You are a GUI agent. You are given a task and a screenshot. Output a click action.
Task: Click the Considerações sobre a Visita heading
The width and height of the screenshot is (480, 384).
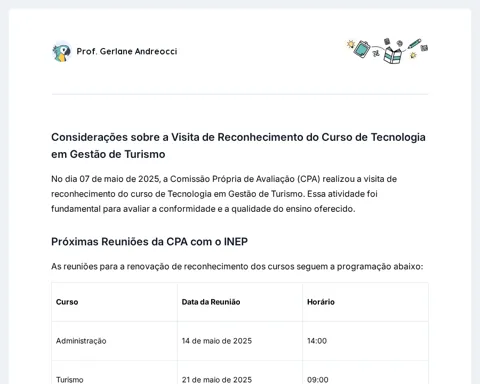[238, 146]
